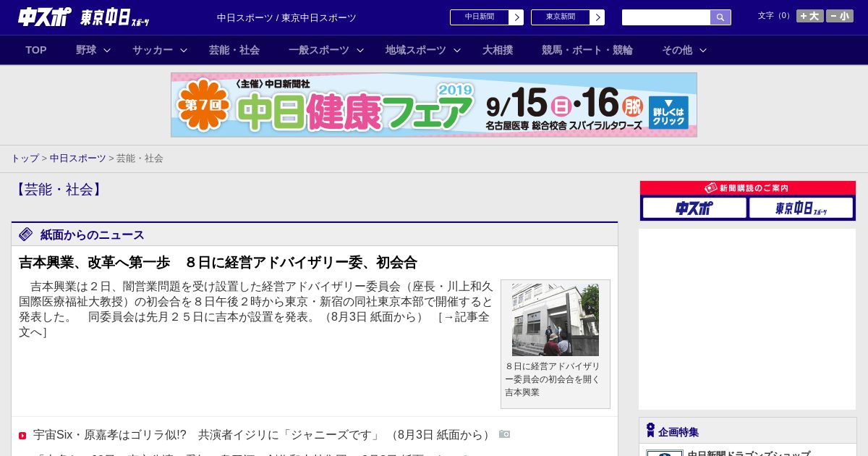Screen dimensions: 868x456
Task: Click the 中スポ subscription button in the sidebar
Action: click(x=694, y=208)
